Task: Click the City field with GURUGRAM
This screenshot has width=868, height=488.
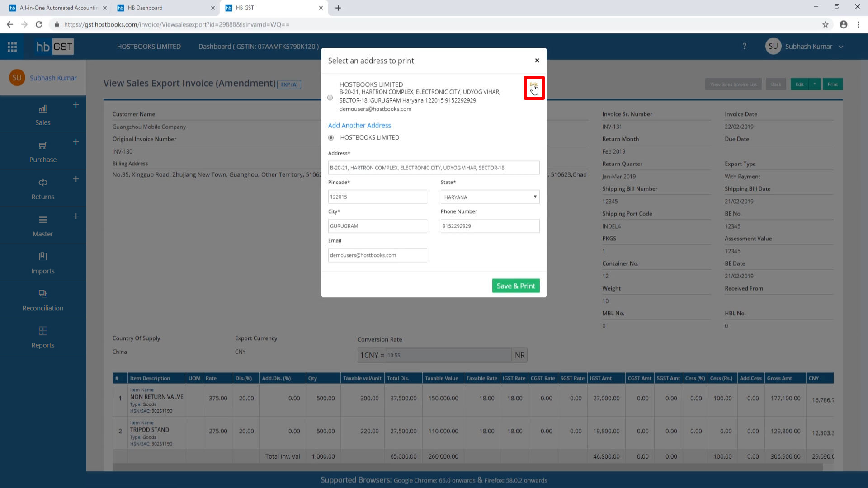Action: 377,226
